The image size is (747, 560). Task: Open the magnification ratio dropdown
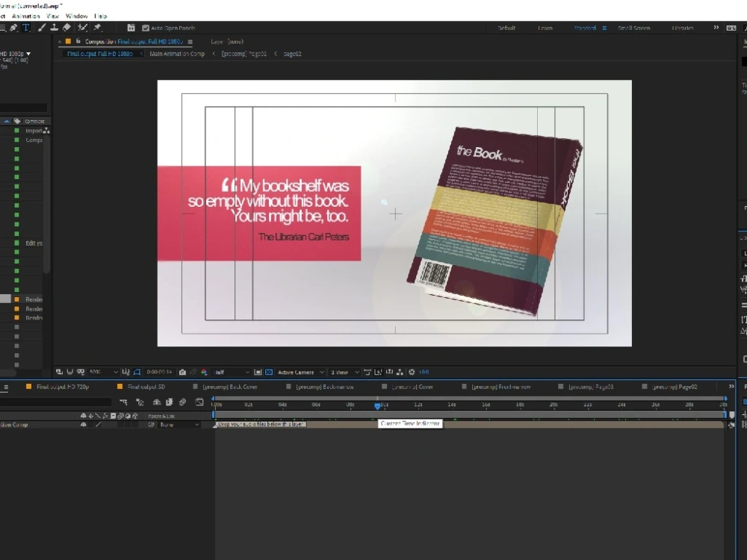103,372
